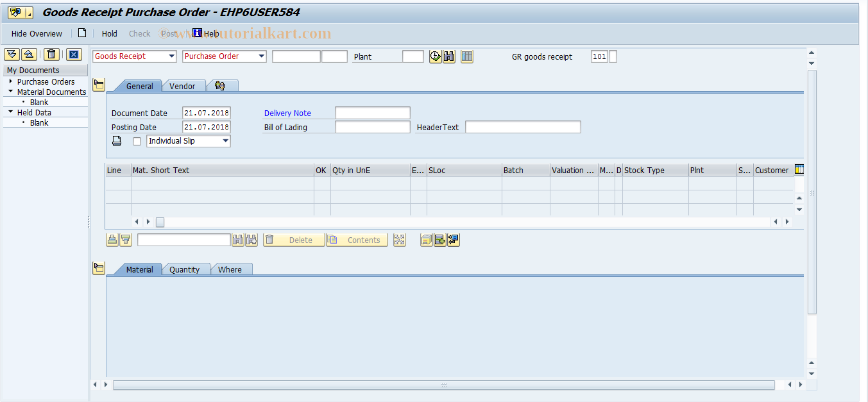Click the Delivery Note input field

[x=372, y=113]
